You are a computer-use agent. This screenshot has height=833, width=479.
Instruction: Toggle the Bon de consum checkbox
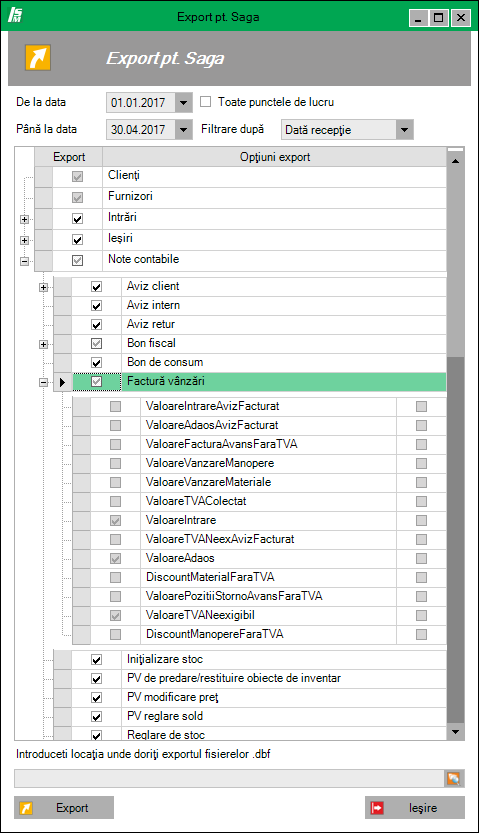[96, 363]
